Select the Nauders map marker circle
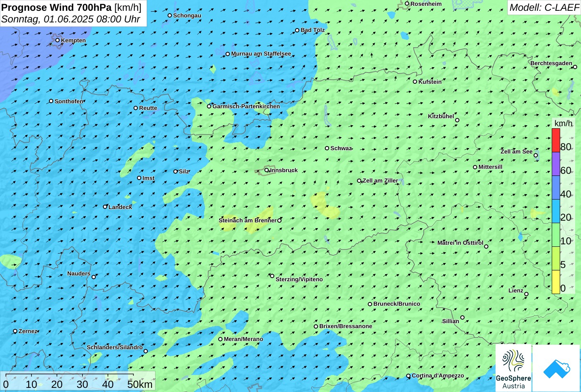This screenshot has width=581, height=392. tap(94, 277)
